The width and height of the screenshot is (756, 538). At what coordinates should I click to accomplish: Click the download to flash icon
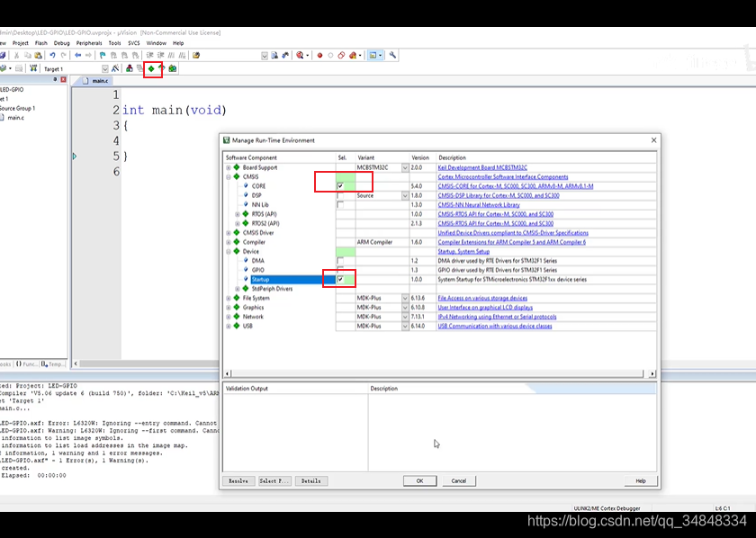tap(32, 69)
